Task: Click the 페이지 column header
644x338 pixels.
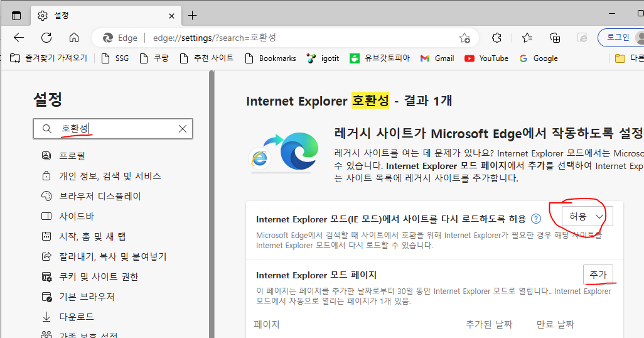Action: click(267, 324)
